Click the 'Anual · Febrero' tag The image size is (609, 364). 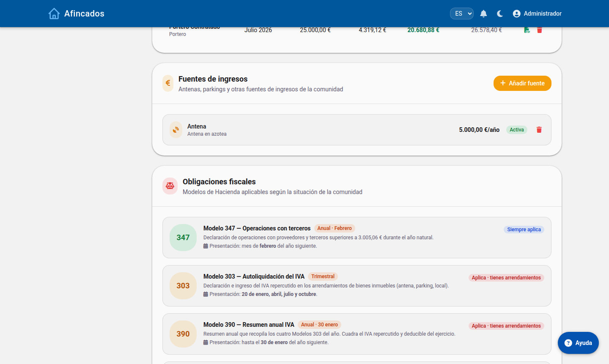point(335,228)
